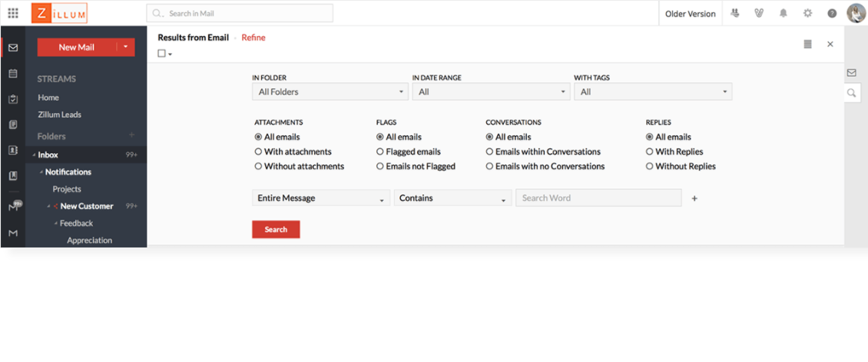Select the Without Replies radio option

coord(650,167)
